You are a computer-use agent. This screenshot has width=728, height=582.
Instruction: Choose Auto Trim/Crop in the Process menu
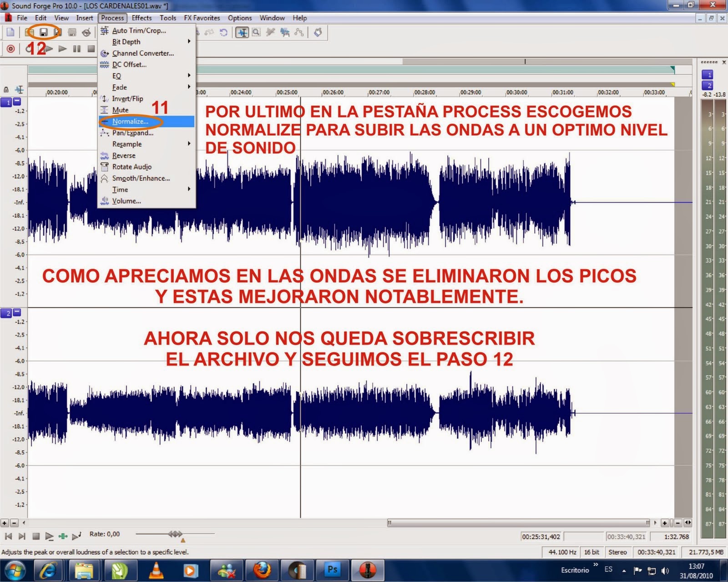147,30
